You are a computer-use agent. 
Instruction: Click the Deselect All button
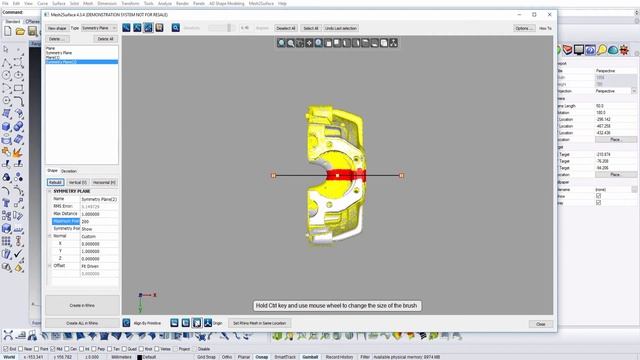point(286,28)
